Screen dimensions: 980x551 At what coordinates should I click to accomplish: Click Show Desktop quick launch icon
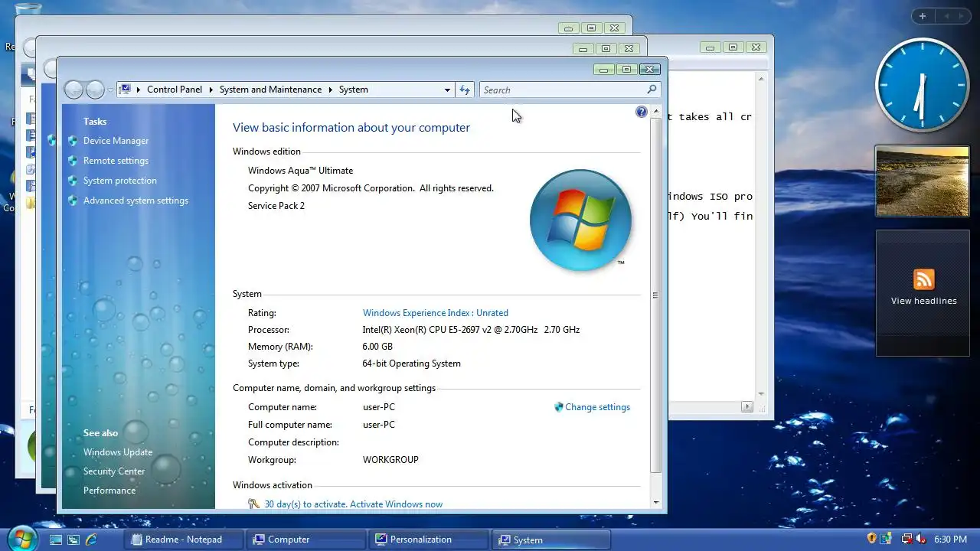pyautogui.click(x=56, y=540)
